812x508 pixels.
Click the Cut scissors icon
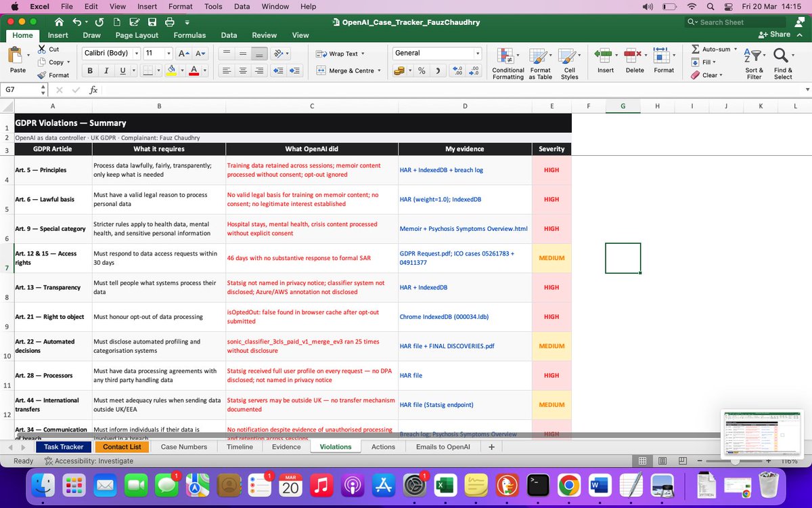pyautogui.click(x=42, y=49)
